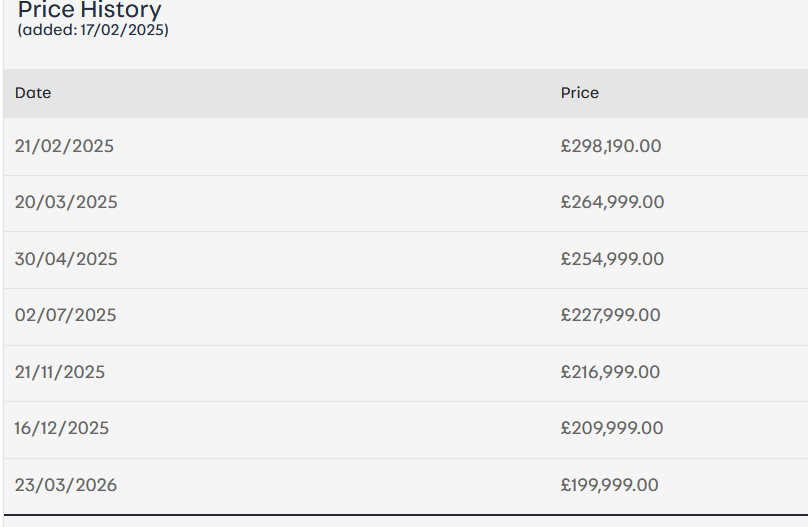Click the £254,999.00 price cell
808x527 pixels.
pyautogui.click(x=612, y=259)
